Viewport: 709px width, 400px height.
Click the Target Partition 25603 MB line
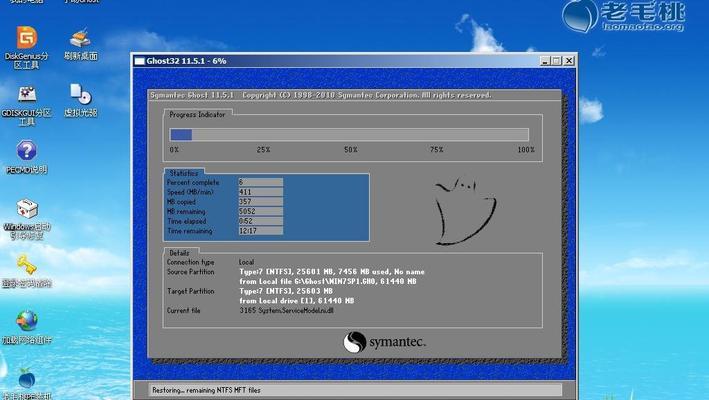tap(286, 291)
